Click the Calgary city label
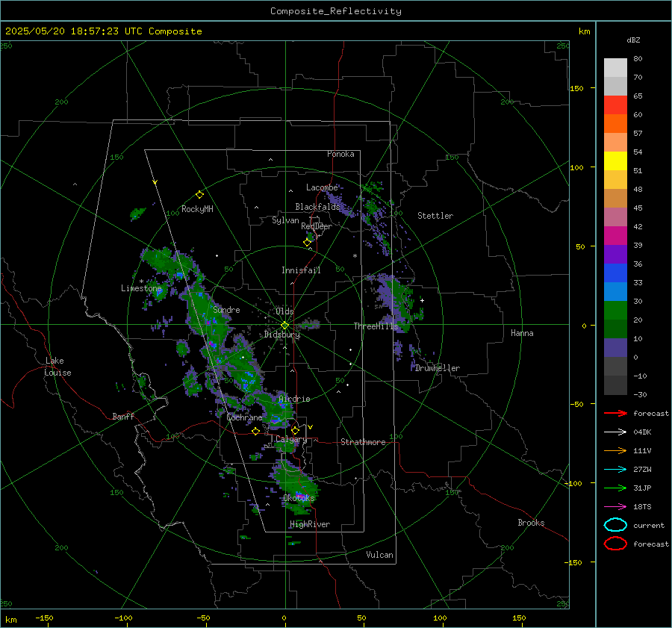Screen dimensions: 672x628 291,439
